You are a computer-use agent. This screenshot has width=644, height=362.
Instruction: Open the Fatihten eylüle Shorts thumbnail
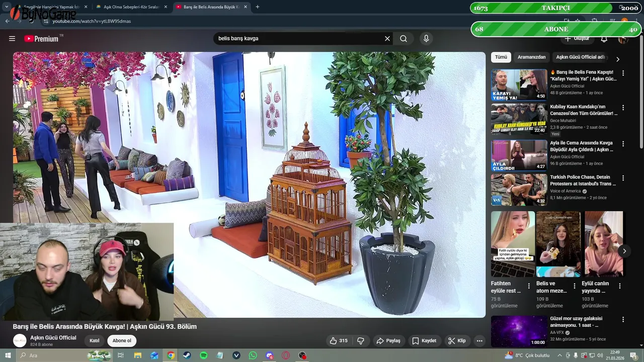[513, 244]
